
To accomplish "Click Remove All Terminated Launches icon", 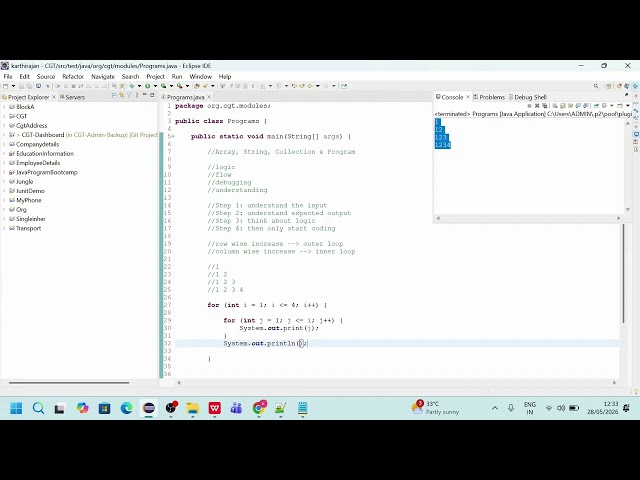I will [x=544, y=106].
